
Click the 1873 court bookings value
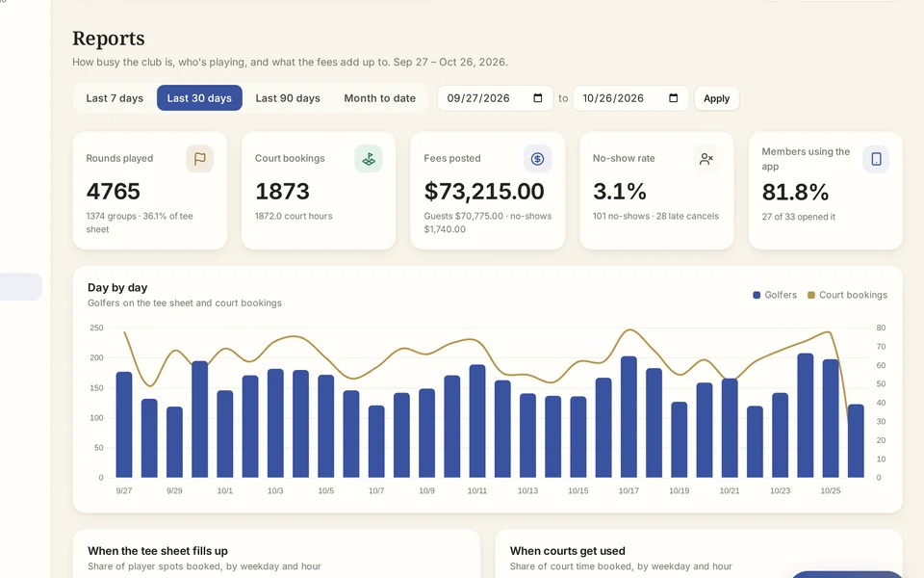click(x=282, y=191)
